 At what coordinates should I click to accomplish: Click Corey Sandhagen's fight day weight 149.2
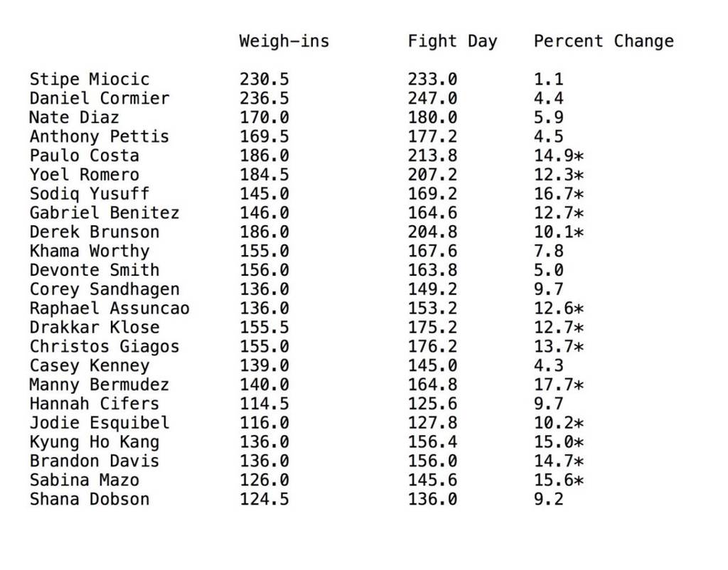point(432,289)
